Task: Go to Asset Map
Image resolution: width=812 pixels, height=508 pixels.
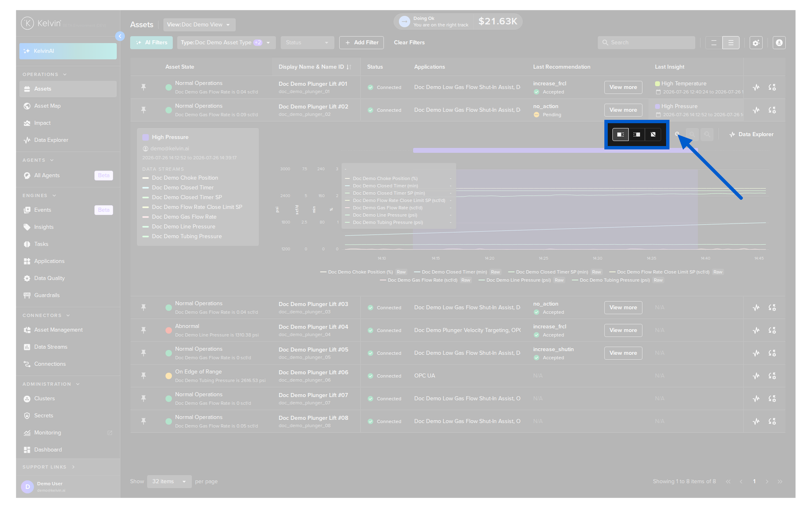Action: [x=47, y=106]
